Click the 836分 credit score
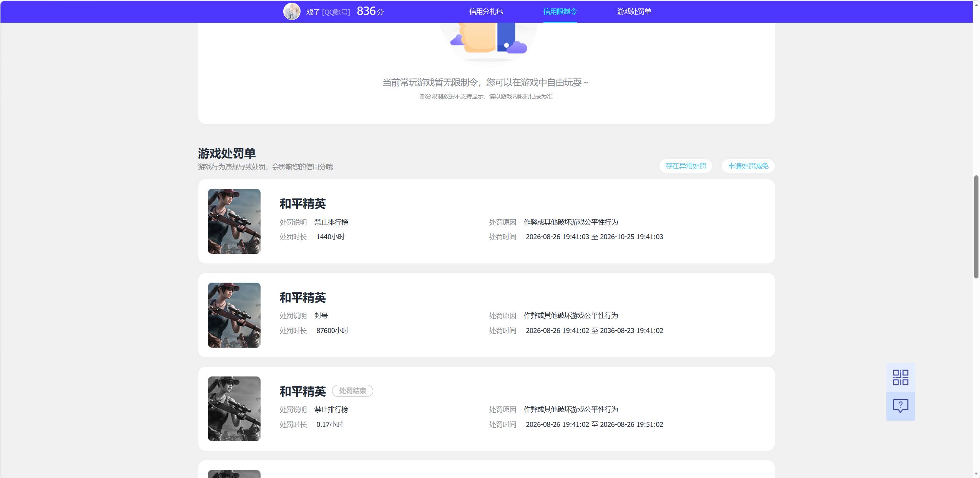Image resolution: width=980 pixels, height=478 pixels. (x=370, y=11)
